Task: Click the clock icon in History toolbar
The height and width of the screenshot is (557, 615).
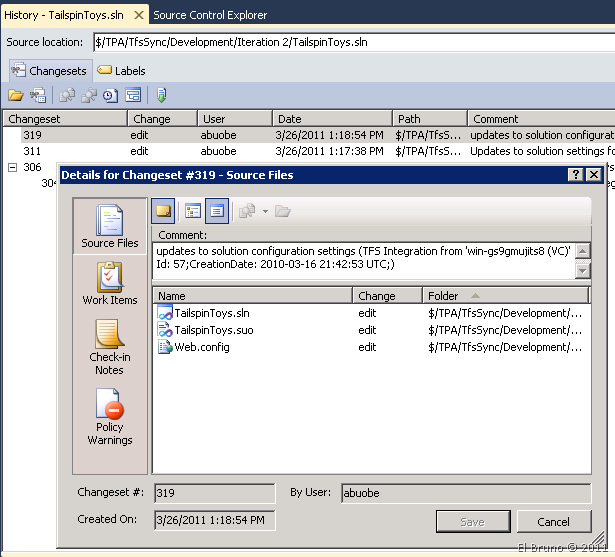Action: click(110, 96)
